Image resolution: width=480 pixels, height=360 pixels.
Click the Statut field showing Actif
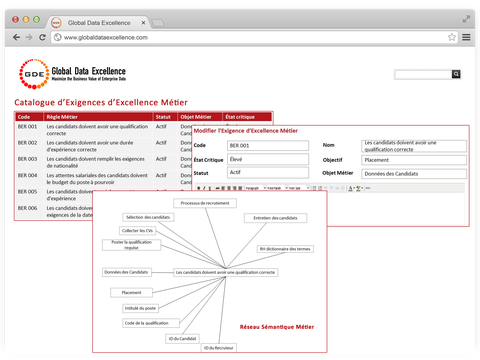(x=268, y=172)
